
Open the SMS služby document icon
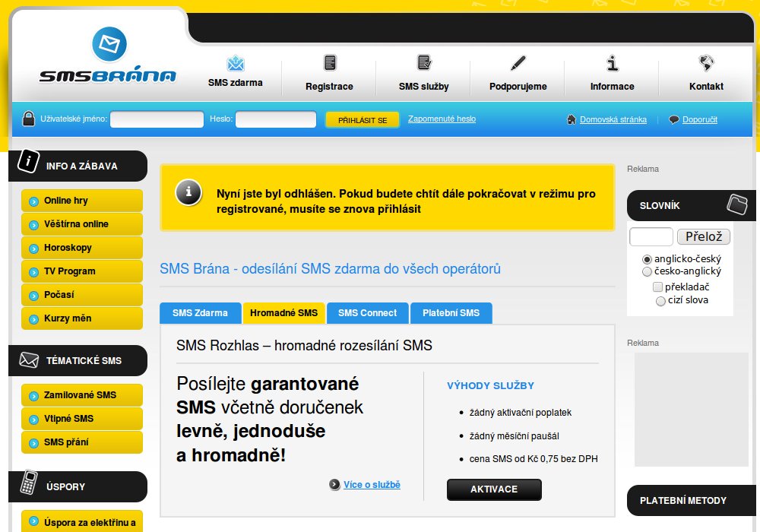click(424, 62)
